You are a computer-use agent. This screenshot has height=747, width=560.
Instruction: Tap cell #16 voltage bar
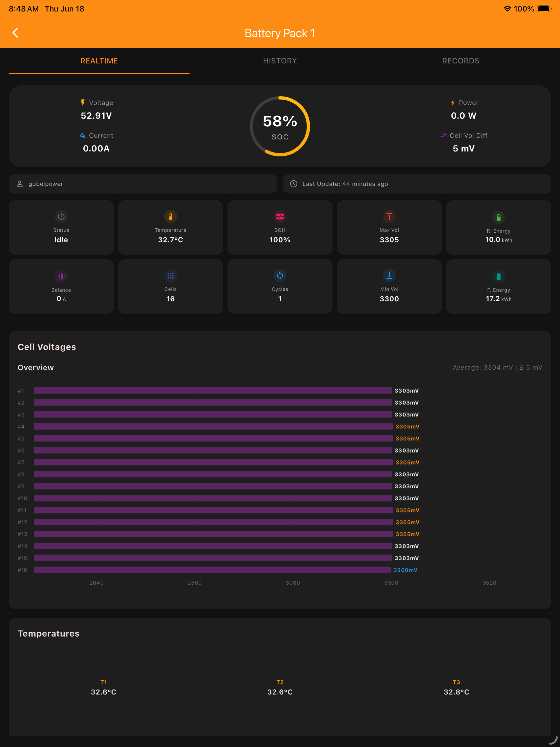212,570
